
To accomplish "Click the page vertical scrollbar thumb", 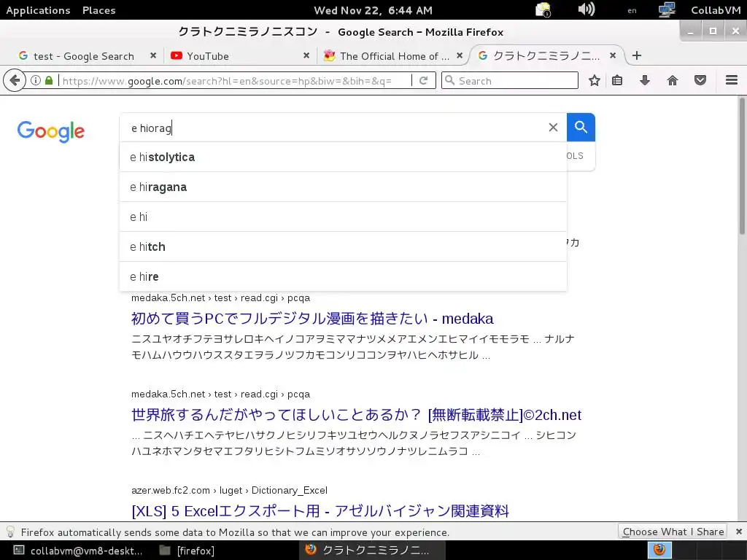I will (742, 166).
